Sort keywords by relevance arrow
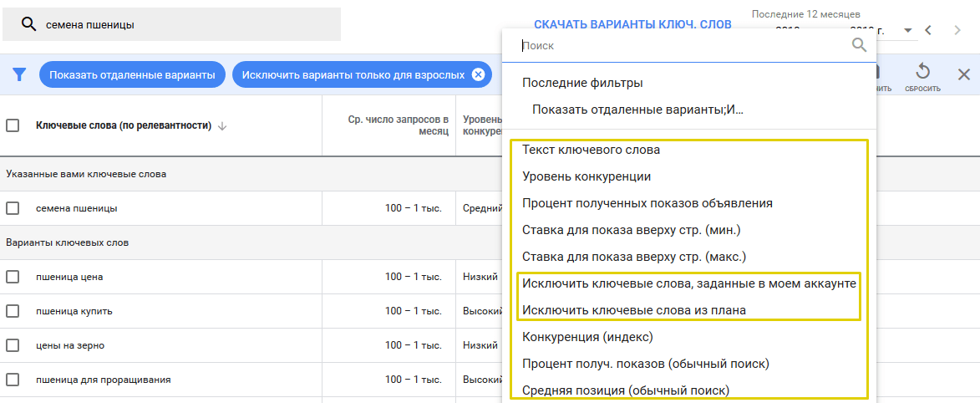Image resolution: width=980 pixels, height=403 pixels. pos(222,126)
